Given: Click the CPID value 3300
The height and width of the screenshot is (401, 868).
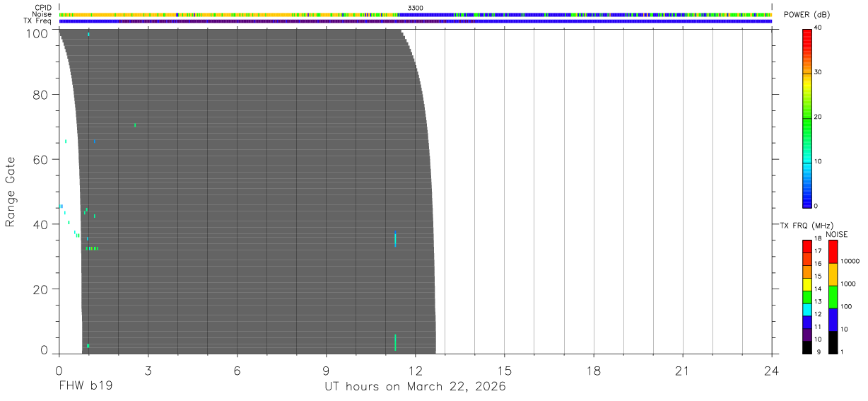Looking at the screenshot, I should [x=416, y=8].
